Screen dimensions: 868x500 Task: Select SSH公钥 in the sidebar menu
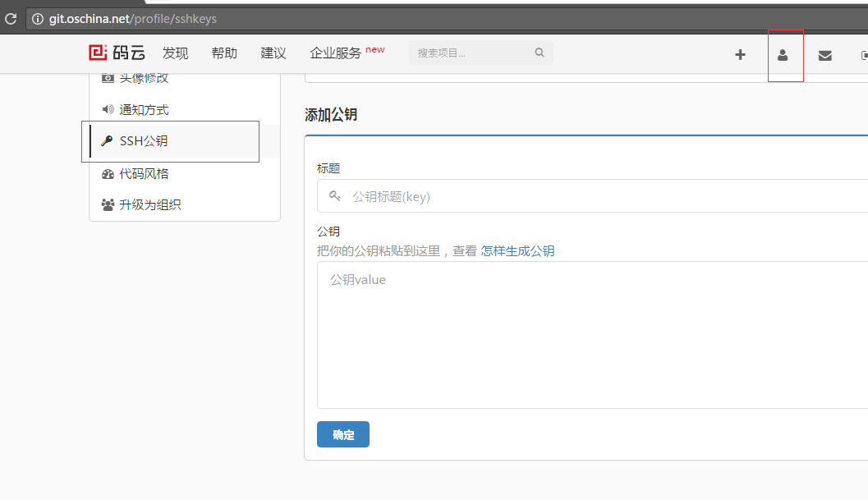pos(144,141)
